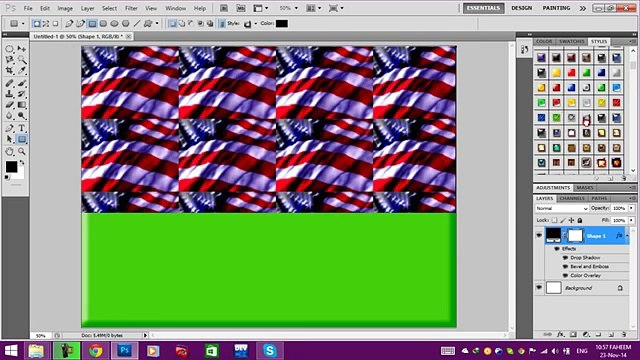640x360 pixels.
Task: Open the Opacity slider arrow
Action: click(631, 208)
